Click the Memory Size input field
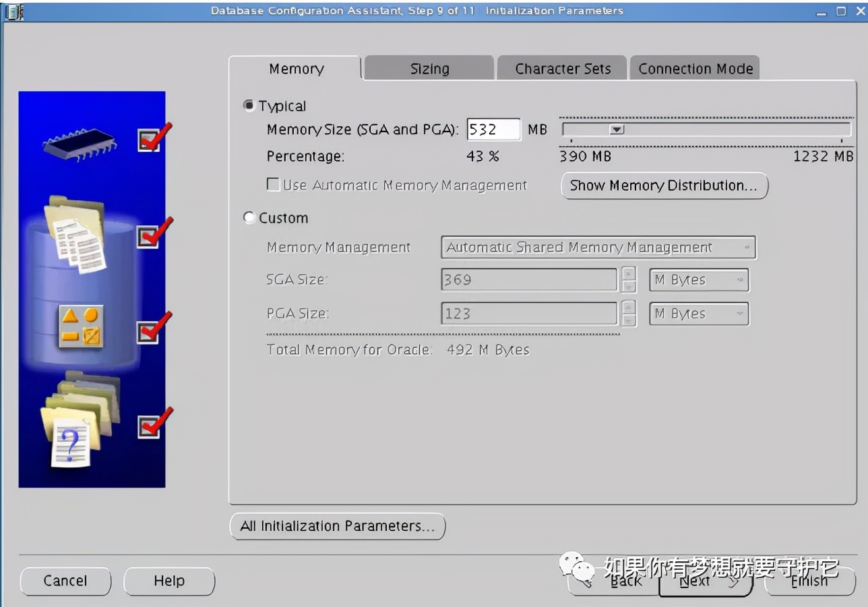Viewport: 868px width, 607px height. click(493, 129)
